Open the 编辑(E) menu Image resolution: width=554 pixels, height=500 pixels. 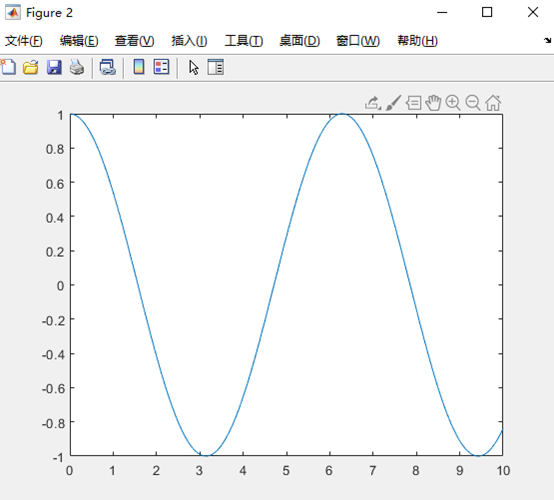(x=79, y=41)
